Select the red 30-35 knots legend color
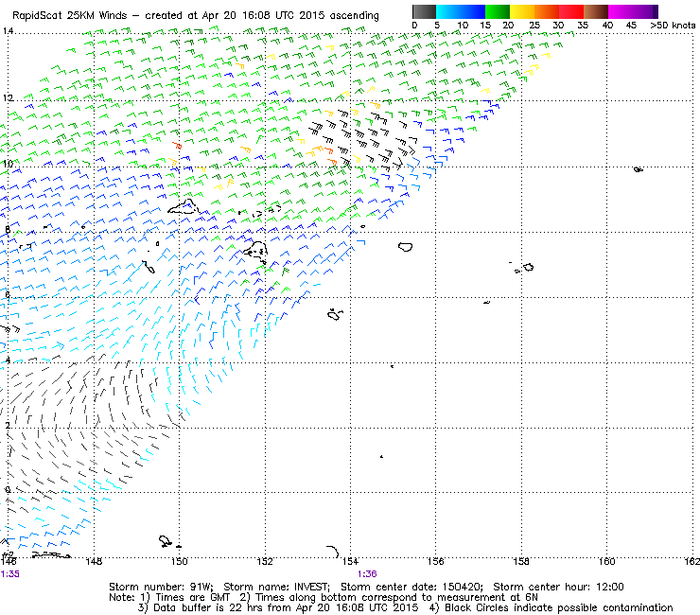700x615 pixels. [571, 11]
